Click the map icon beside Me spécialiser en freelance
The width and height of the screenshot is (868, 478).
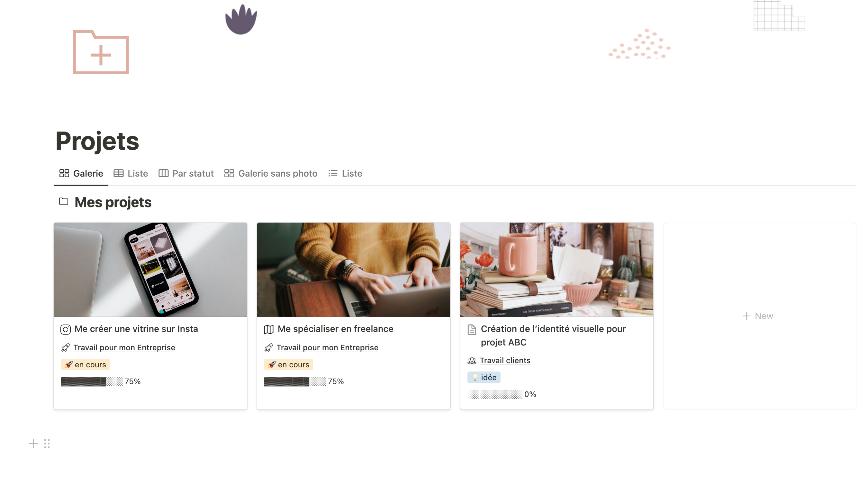[x=268, y=329]
